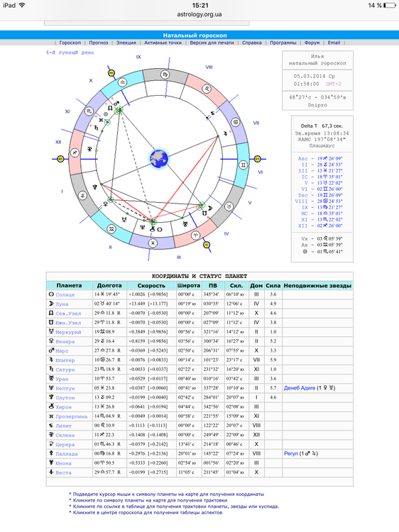Open the Денеб Адиге fixed star link
The width and height of the screenshot is (399, 532).
coord(300,388)
